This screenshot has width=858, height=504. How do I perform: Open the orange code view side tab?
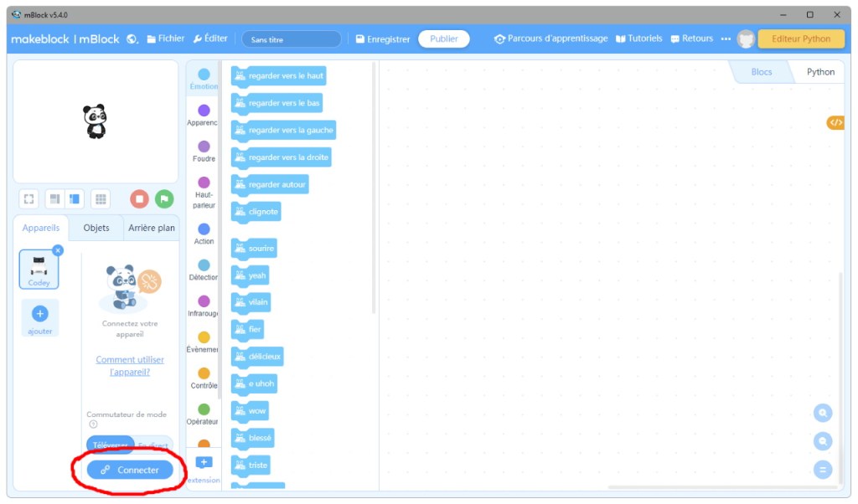(x=835, y=123)
